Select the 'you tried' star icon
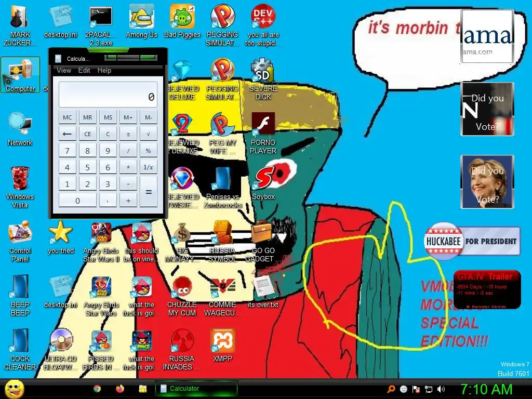 61,237
